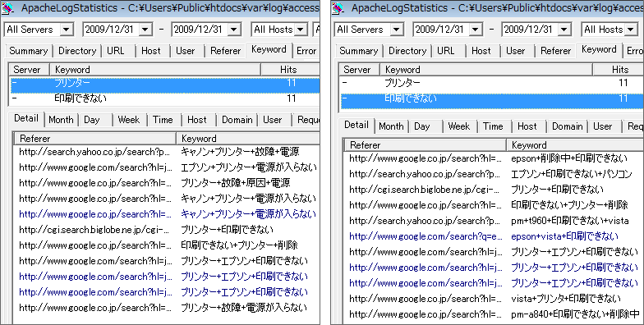Select エプソン+プリンター+電源が入らない detail row
Image resolution: width=644 pixels, height=325 pixels.
(x=167, y=167)
